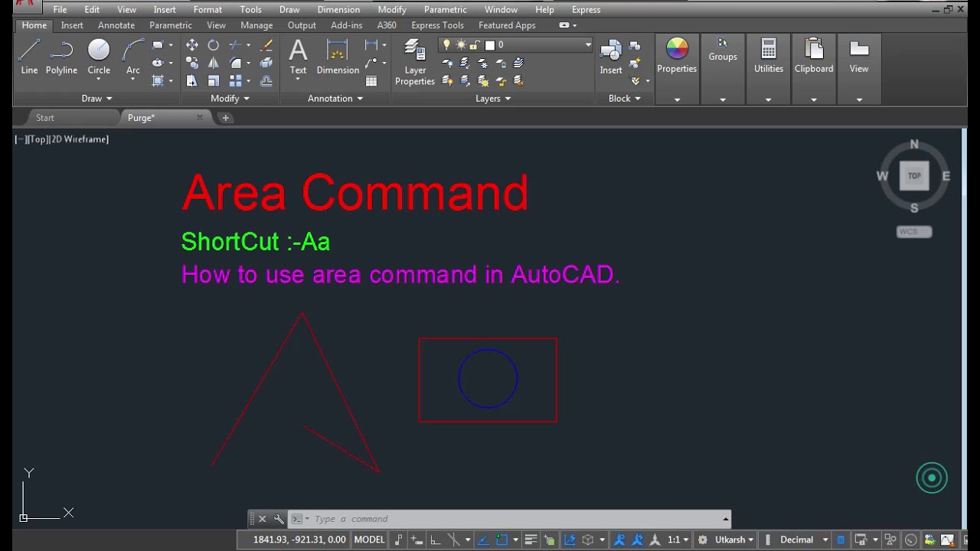This screenshot has width=980, height=551.
Task: Click the Copy tool icon
Action: (192, 63)
